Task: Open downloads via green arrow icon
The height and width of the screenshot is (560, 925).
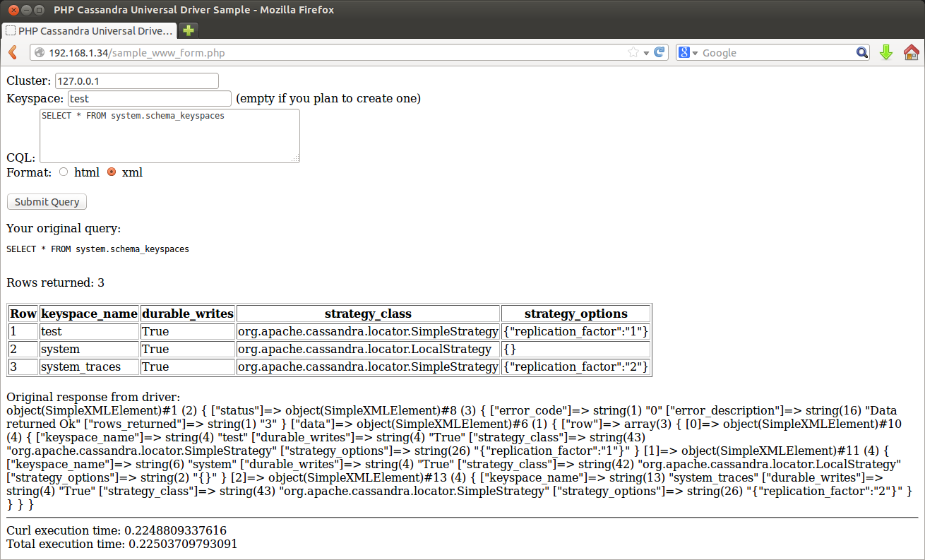Action: tap(886, 52)
